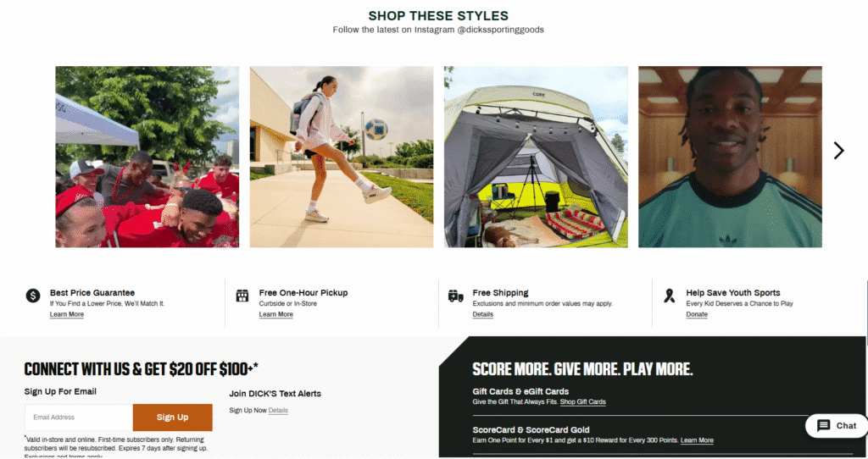This screenshot has width=868, height=459.
Task: Open Details link for text alerts
Action: [278, 411]
